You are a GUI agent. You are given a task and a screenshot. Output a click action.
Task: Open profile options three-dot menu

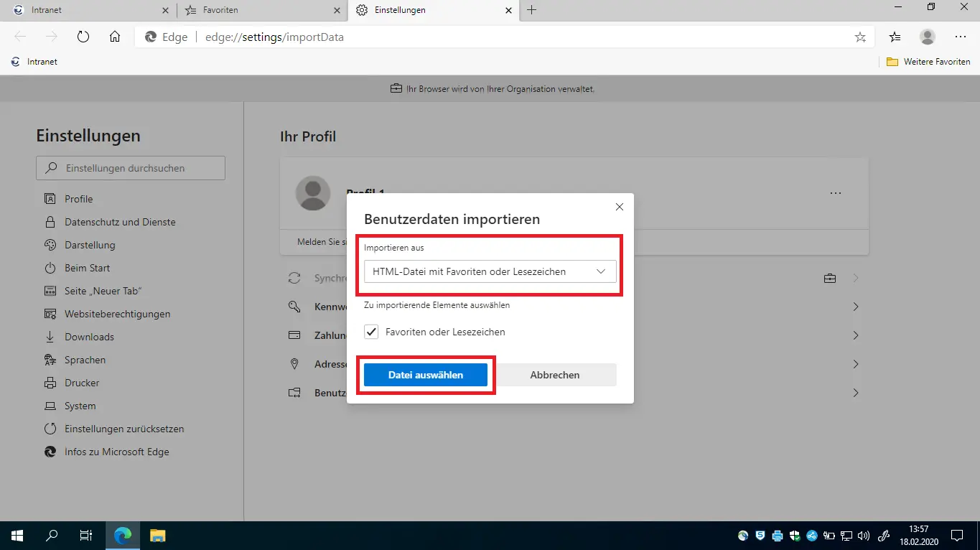(x=835, y=193)
